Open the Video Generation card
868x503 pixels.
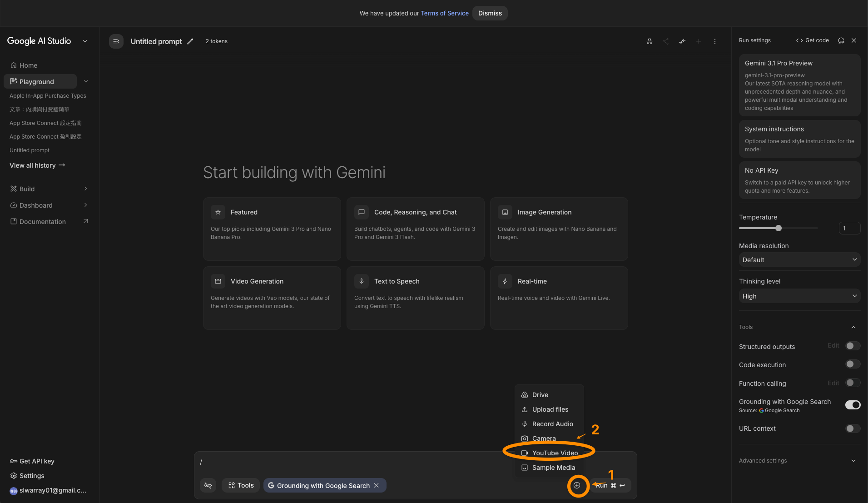point(272,298)
